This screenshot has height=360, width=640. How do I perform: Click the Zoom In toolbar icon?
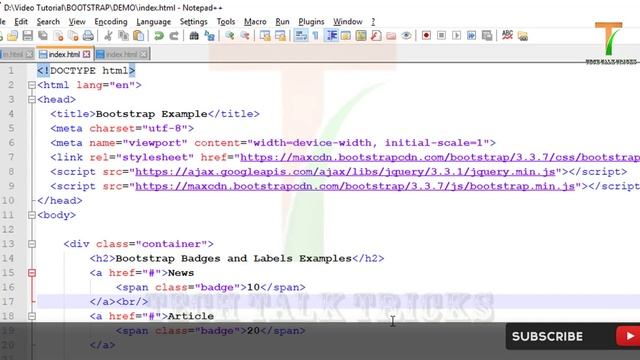229,36
